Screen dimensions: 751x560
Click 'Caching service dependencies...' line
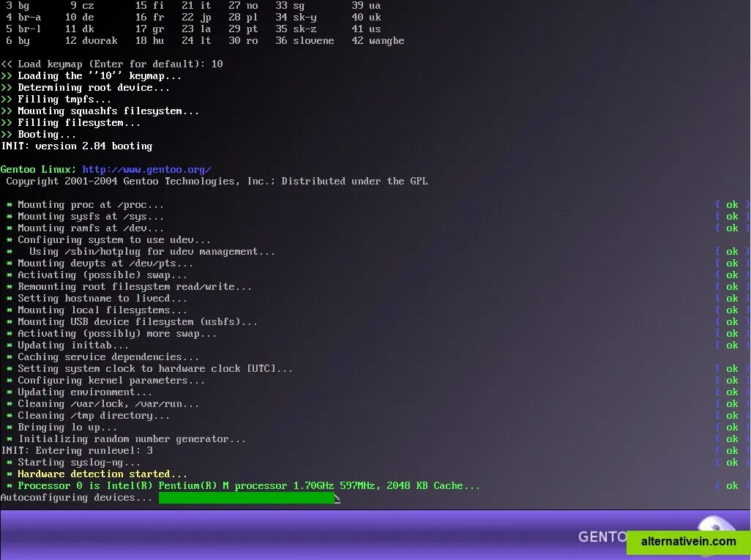[x=102, y=357]
